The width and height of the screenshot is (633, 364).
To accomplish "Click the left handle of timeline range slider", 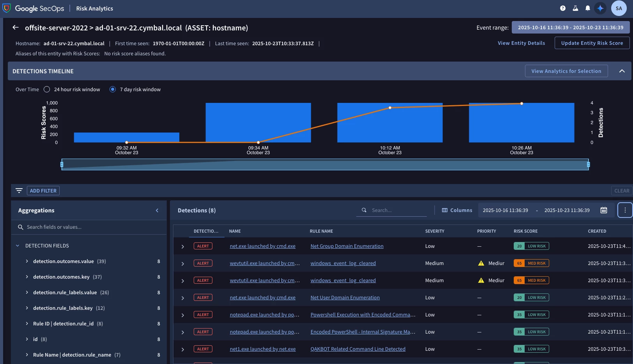I will [62, 164].
